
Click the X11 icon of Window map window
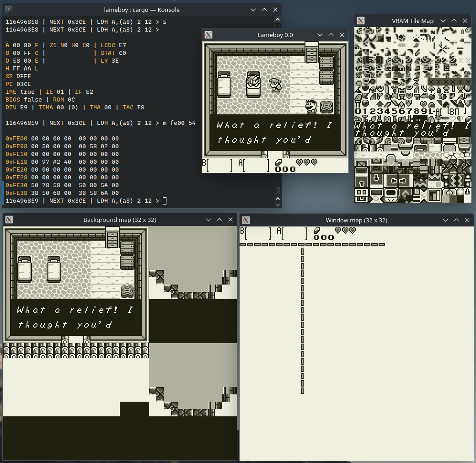(x=246, y=220)
